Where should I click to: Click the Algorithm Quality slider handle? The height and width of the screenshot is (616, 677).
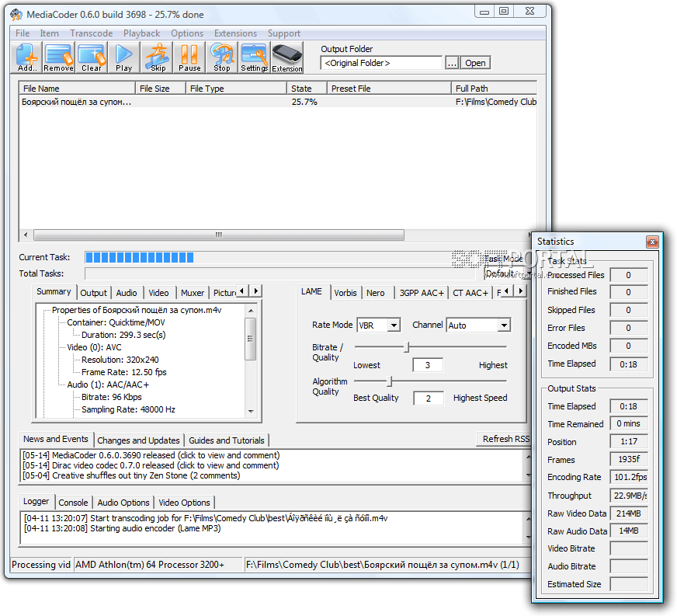tap(390, 381)
